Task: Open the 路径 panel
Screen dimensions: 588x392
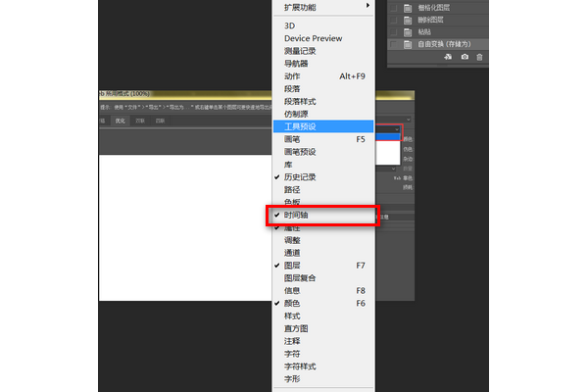Action: pos(323,190)
